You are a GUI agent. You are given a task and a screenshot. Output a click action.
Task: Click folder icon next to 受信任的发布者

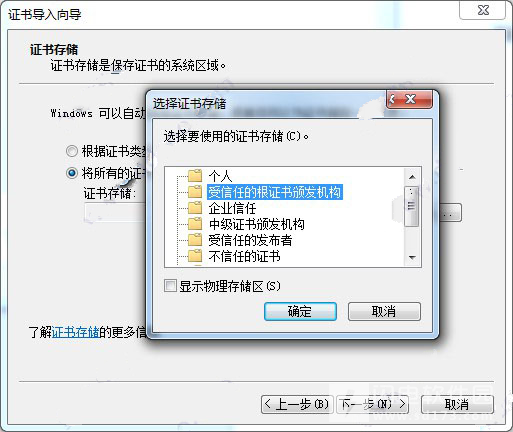coord(195,240)
